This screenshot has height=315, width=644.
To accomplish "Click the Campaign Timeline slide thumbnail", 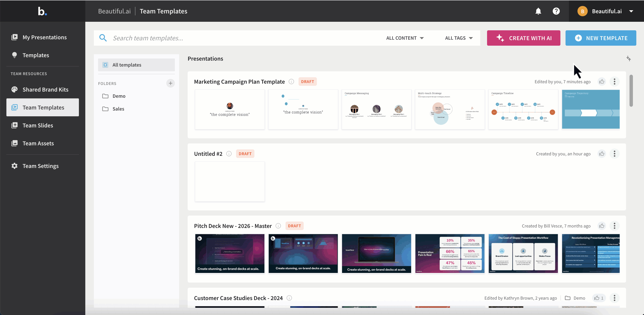I will pos(523,109).
